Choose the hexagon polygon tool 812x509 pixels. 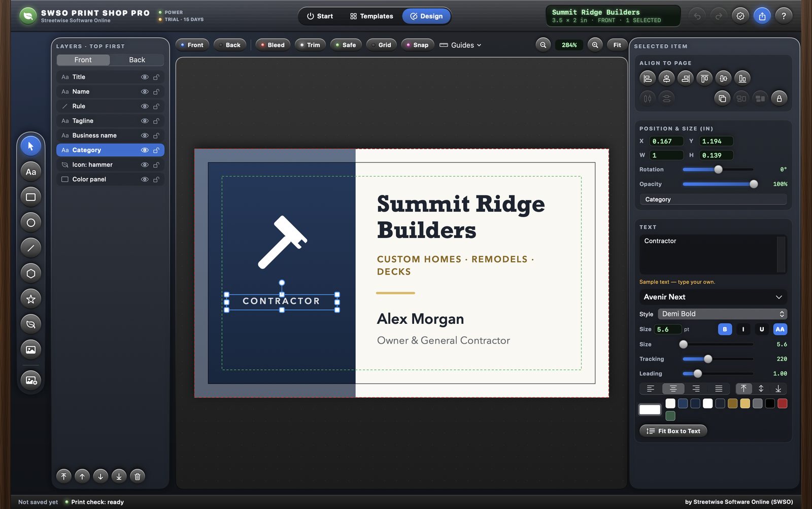pyautogui.click(x=30, y=273)
